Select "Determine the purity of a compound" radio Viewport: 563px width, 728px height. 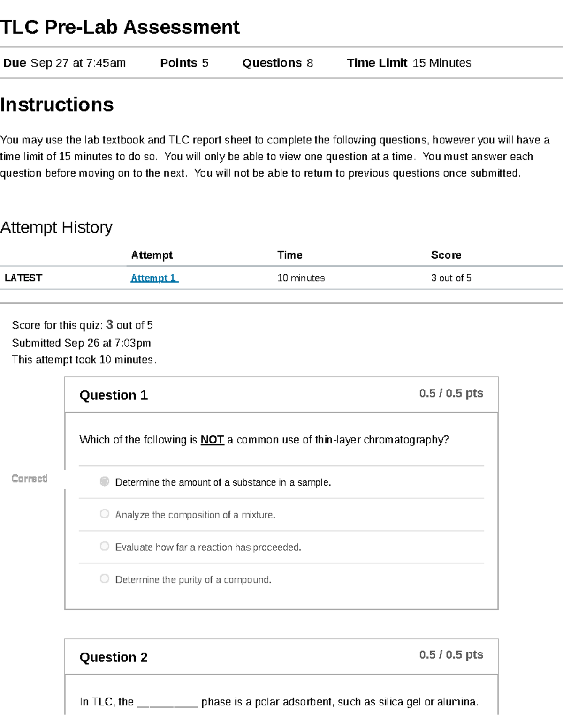[x=105, y=578]
